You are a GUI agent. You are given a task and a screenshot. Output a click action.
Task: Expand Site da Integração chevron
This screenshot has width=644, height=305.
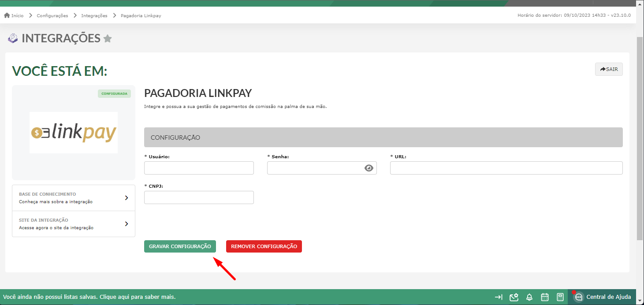pos(127,224)
